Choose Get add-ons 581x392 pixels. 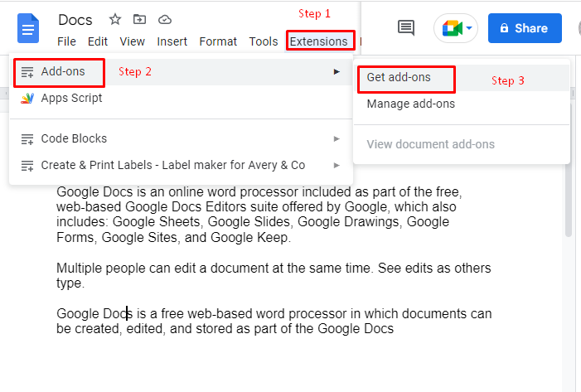pyautogui.click(x=462, y=77)
